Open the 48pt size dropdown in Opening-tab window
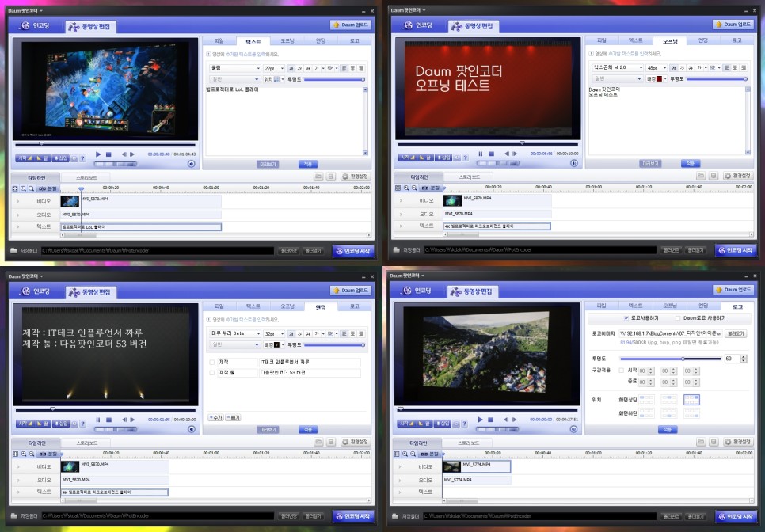765x532 pixels. click(x=657, y=68)
